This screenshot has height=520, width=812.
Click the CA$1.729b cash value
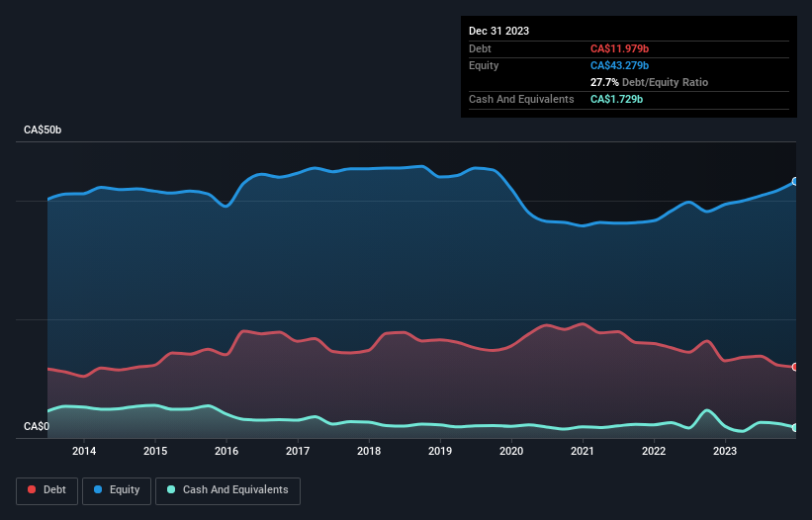coord(616,99)
